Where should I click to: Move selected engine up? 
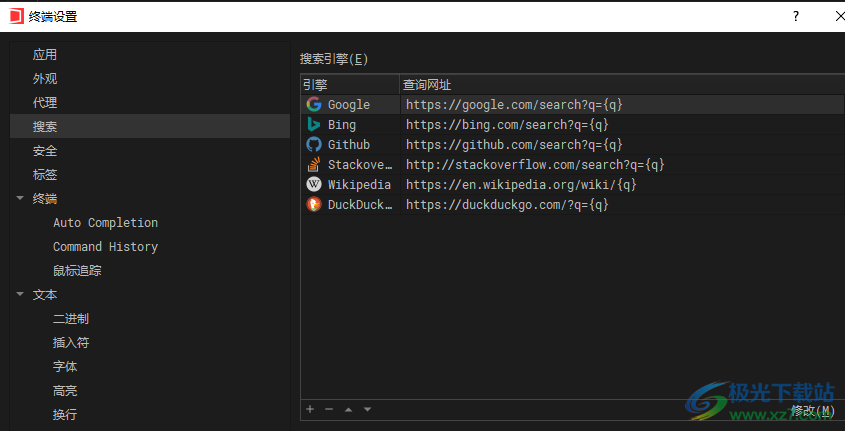[348, 409]
